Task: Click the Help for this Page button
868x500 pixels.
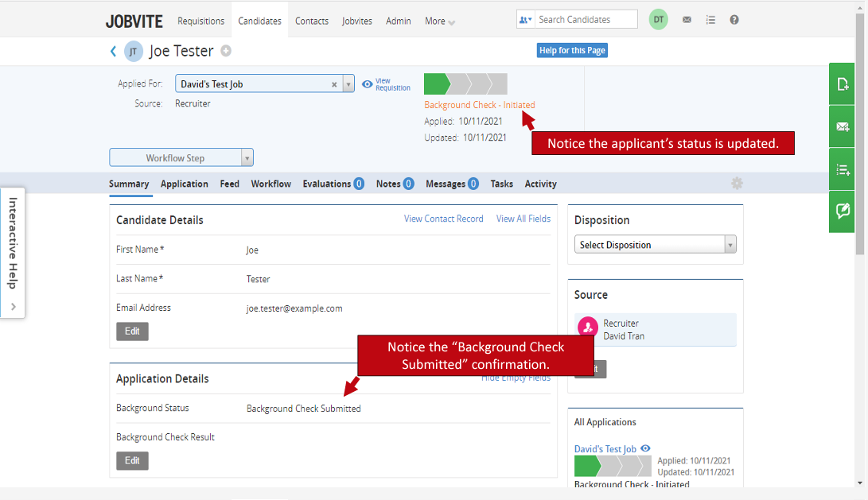Action: point(572,51)
